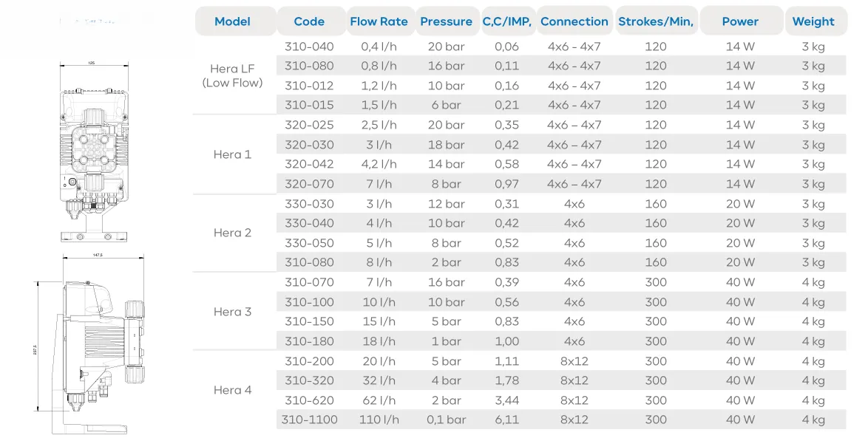The width and height of the screenshot is (868, 441).
Task: Click code 310-1100 in the table
Action: coord(309,420)
